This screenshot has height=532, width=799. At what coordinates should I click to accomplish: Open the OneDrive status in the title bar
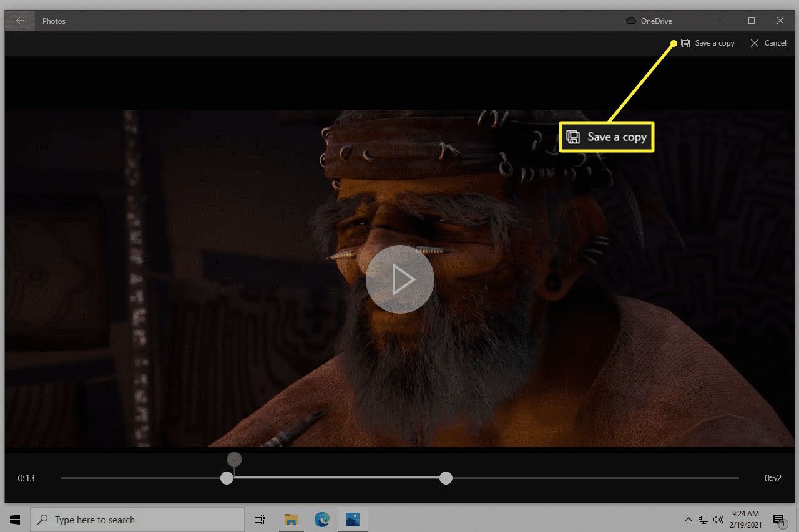649,21
